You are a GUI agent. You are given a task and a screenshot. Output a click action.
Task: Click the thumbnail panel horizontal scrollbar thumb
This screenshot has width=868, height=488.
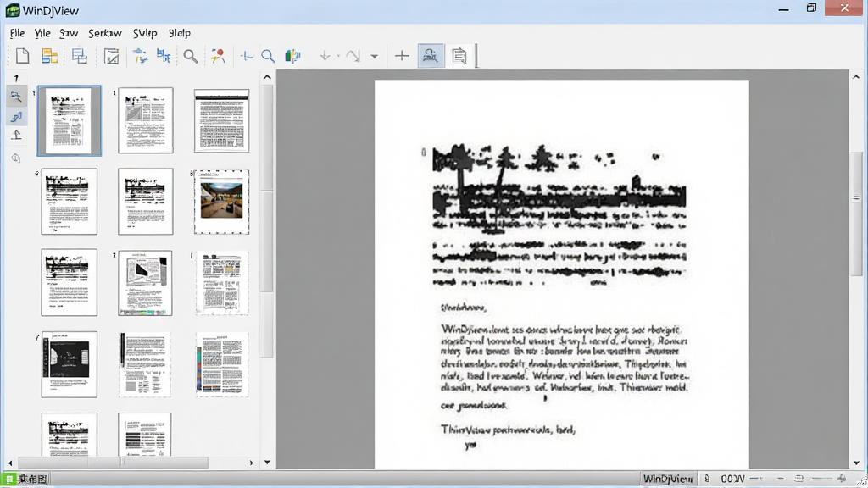[113, 463]
